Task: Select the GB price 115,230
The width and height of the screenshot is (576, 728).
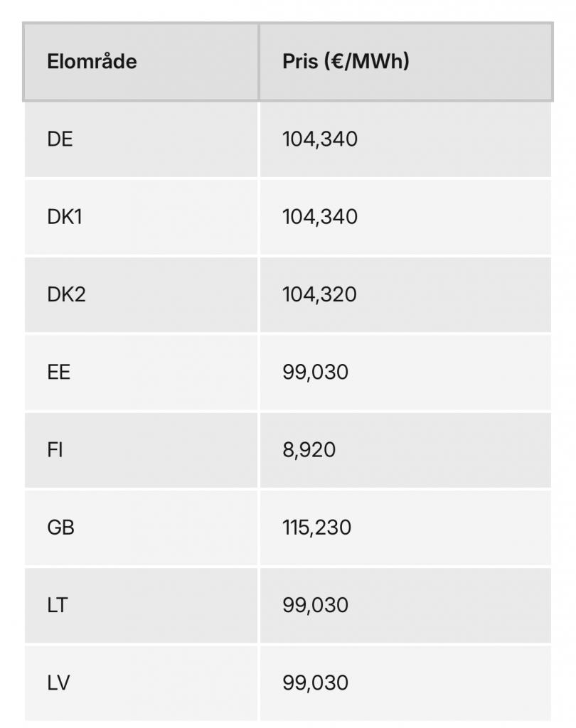Action: [x=317, y=528]
